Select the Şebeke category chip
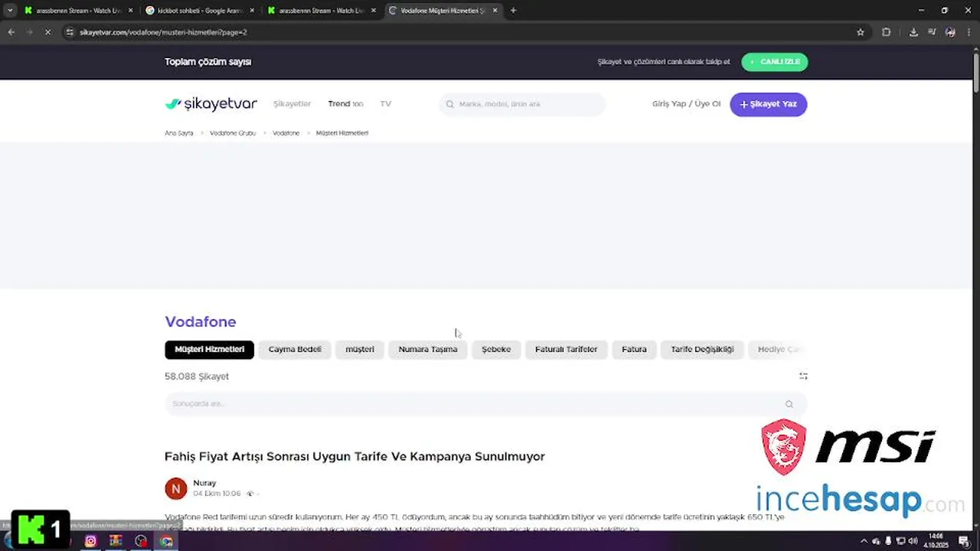Image resolution: width=980 pixels, height=551 pixels. 496,349
